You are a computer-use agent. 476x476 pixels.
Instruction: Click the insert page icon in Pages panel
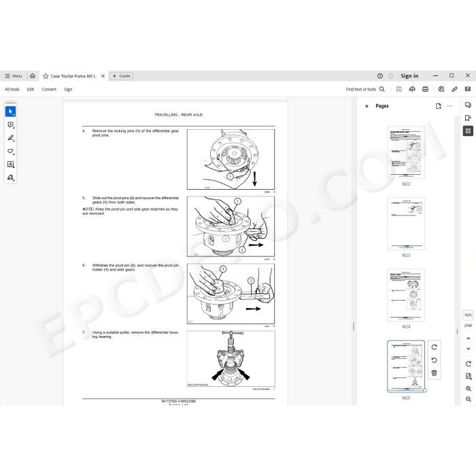[439, 106]
